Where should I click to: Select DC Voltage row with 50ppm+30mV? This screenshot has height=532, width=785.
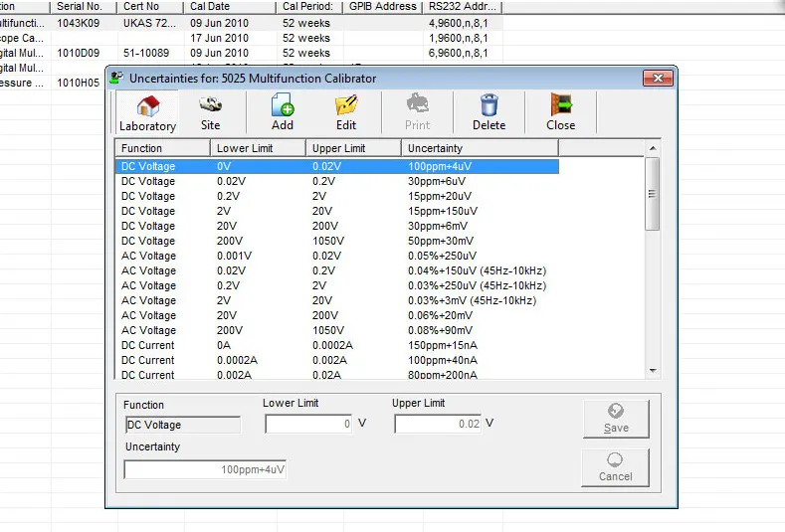(337, 241)
